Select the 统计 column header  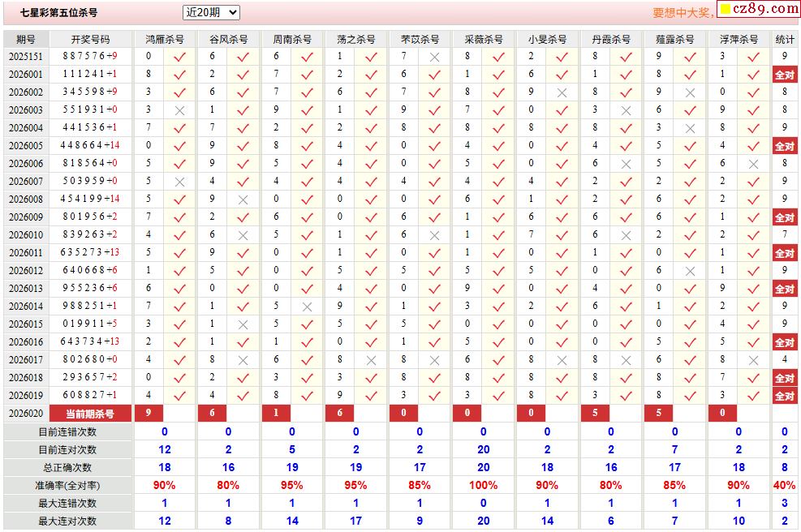click(x=785, y=39)
